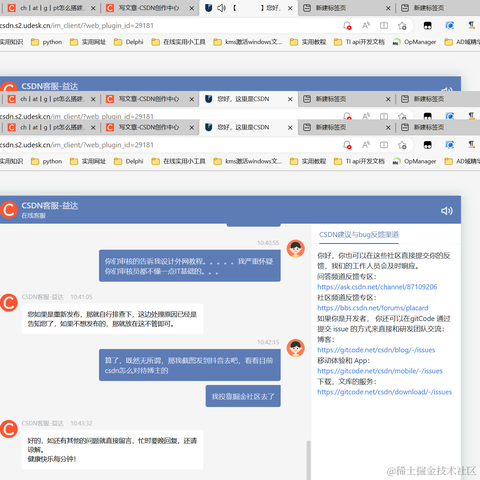Click the add-to-favorites star in the lowest address bar
This screenshot has width=480, height=480.
pyautogui.click(x=402, y=145)
